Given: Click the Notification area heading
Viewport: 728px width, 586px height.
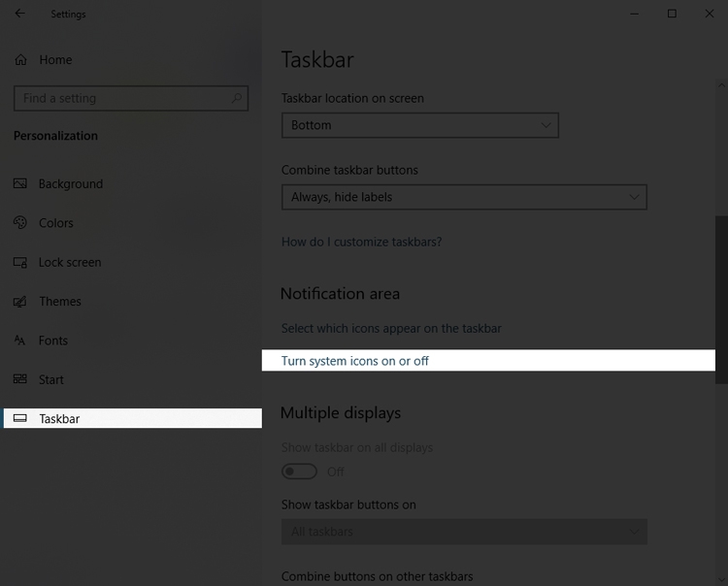Looking at the screenshot, I should coord(340,294).
